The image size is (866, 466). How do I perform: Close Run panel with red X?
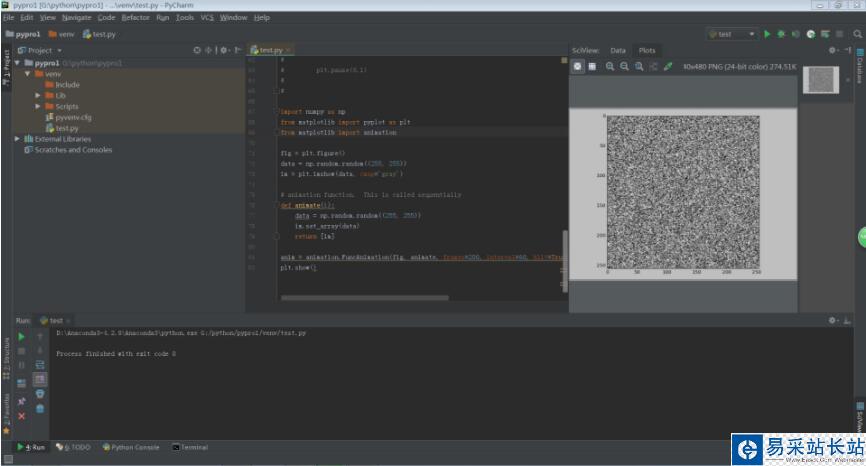(21, 416)
